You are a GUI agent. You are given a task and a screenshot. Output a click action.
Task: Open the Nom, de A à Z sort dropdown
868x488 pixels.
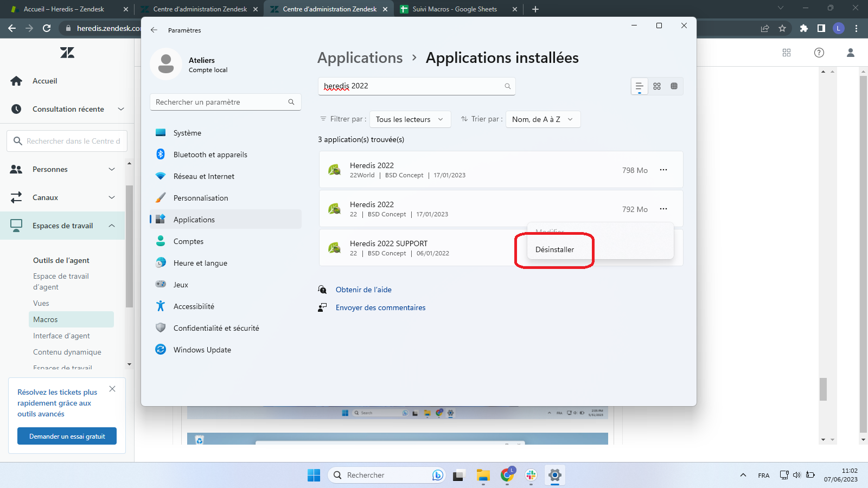pos(542,119)
